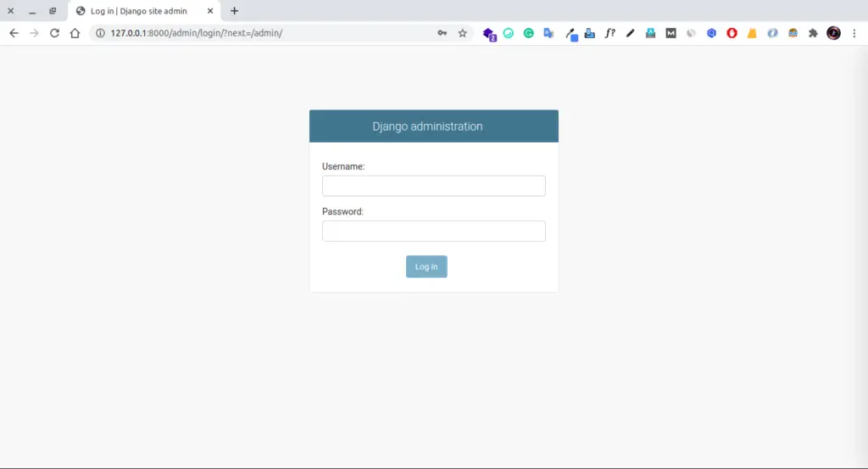Open the Extensions puzzle piece menu

click(813, 33)
